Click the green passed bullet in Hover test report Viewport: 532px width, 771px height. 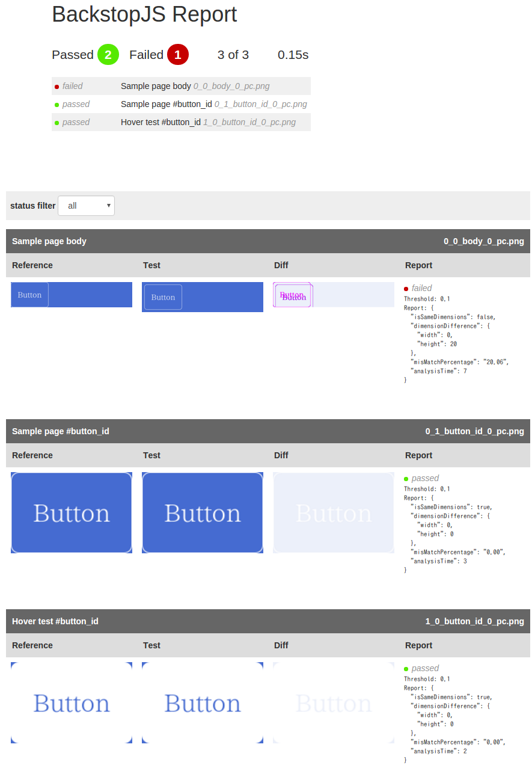pyautogui.click(x=406, y=668)
